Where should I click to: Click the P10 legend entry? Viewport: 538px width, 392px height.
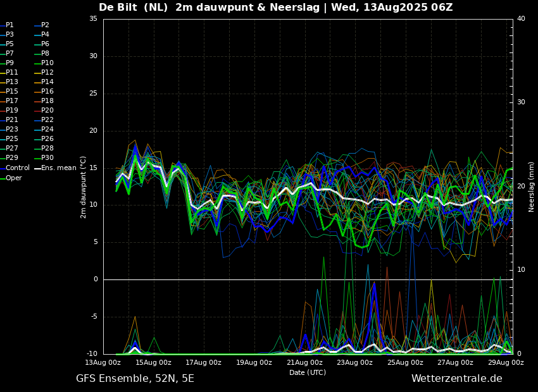pos(47,63)
